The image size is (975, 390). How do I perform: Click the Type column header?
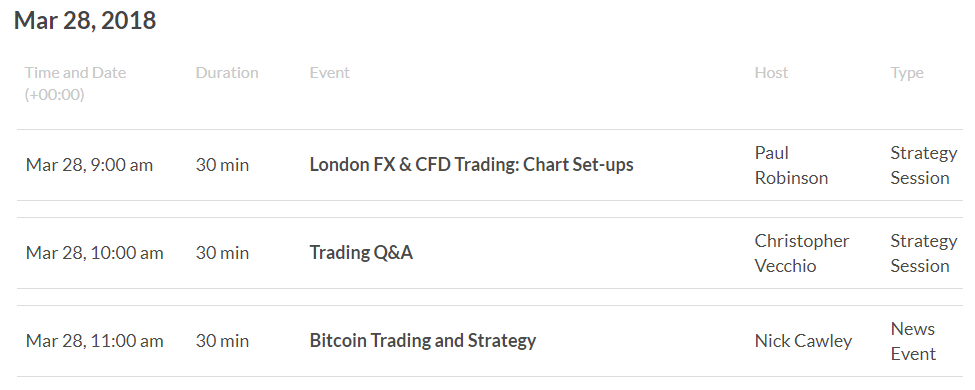coord(907,73)
